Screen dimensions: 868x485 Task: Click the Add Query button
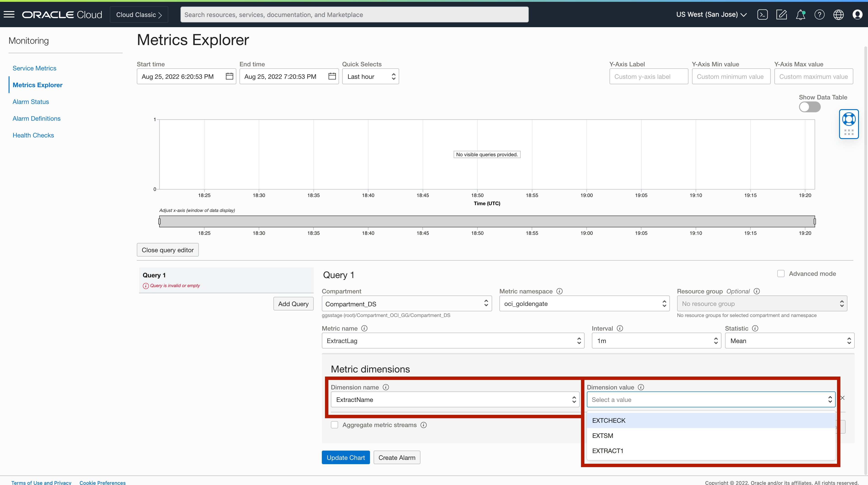[x=293, y=304]
